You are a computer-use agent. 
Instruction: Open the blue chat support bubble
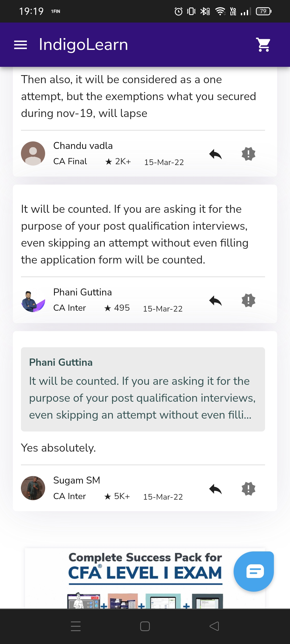coord(254,571)
